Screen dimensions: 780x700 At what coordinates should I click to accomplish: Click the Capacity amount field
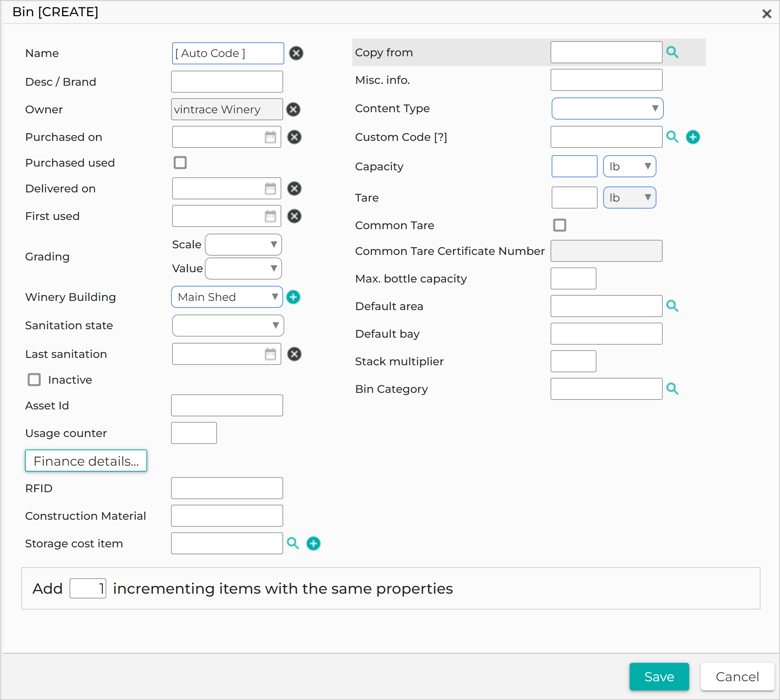[x=574, y=166]
